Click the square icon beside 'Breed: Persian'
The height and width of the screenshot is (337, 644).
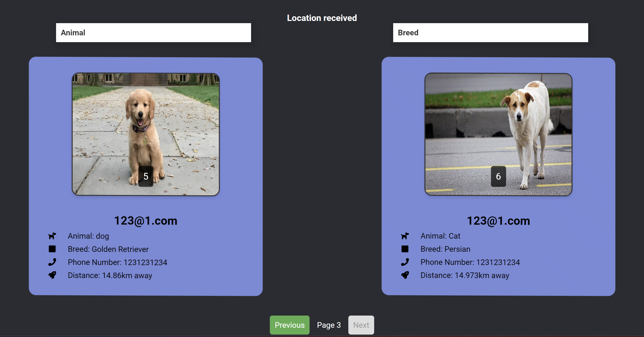[405, 249]
